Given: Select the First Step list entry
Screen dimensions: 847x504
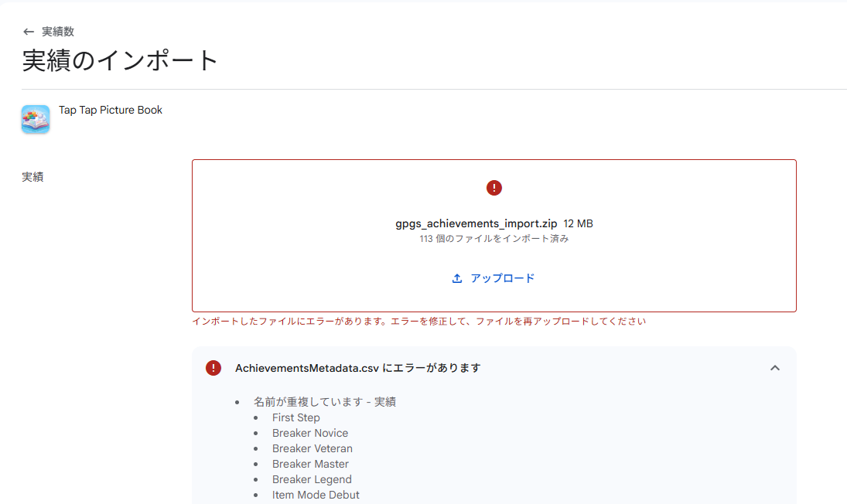Looking at the screenshot, I should coord(296,417).
